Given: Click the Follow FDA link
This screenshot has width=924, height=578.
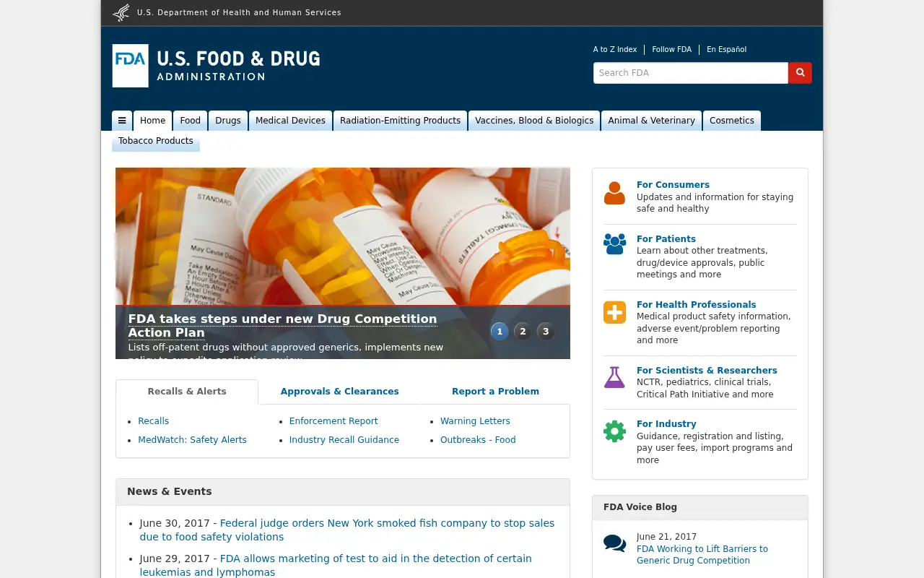Looking at the screenshot, I should pos(671,50).
